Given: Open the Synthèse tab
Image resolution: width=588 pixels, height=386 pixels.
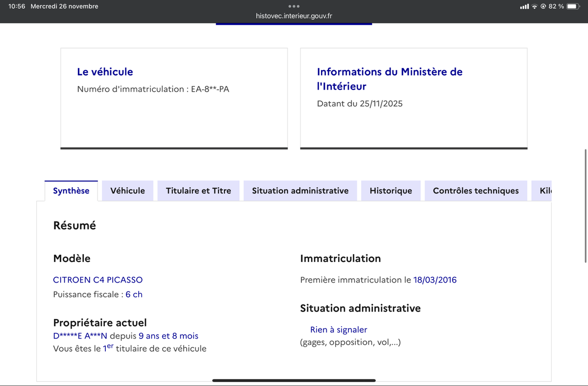Looking at the screenshot, I should click(x=71, y=191).
